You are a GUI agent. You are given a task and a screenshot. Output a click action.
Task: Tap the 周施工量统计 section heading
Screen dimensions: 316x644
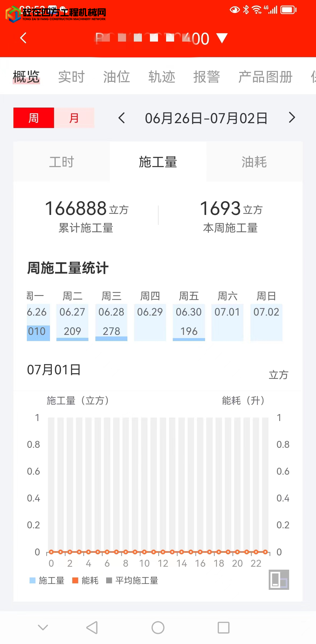[x=68, y=268]
